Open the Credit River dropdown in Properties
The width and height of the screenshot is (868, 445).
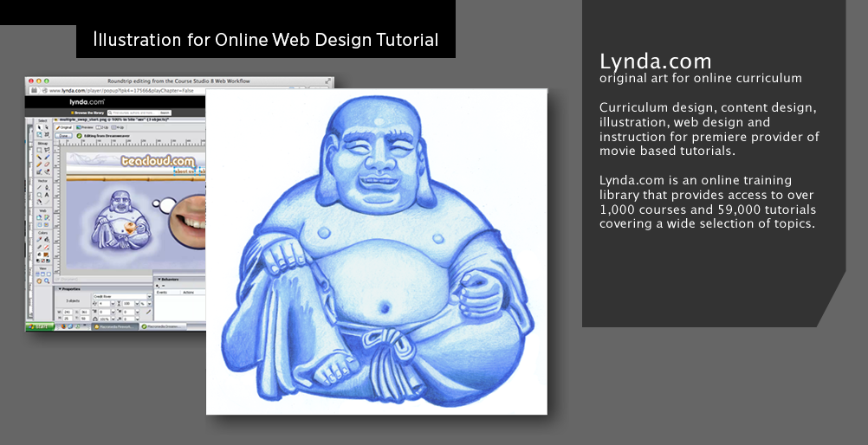[150, 297]
